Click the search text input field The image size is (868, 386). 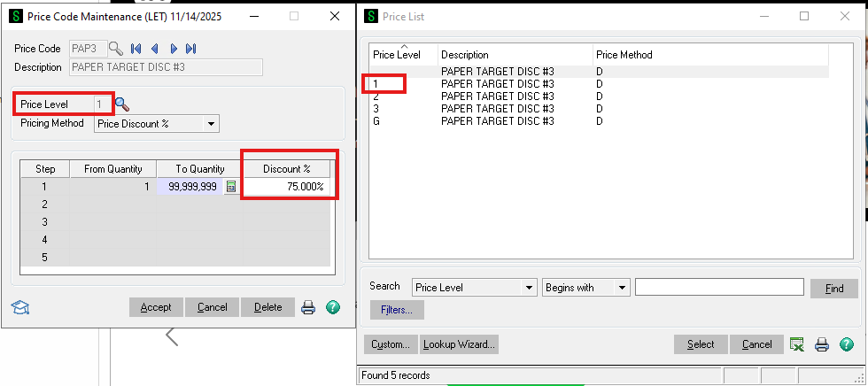[x=719, y=288]
